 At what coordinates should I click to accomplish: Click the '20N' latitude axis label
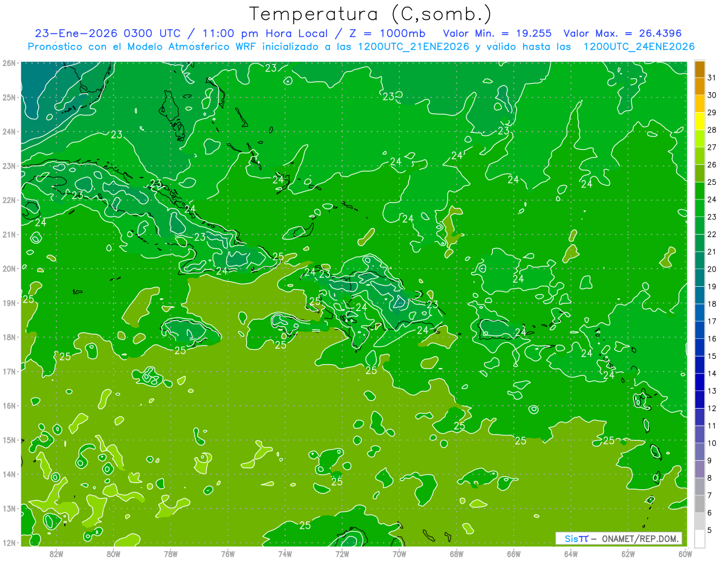point(8,269)
